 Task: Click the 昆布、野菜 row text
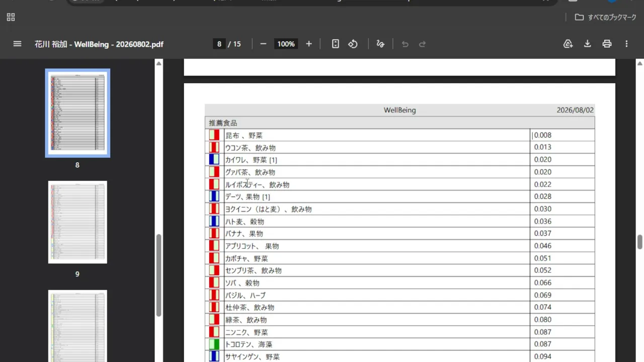[244, 135]
